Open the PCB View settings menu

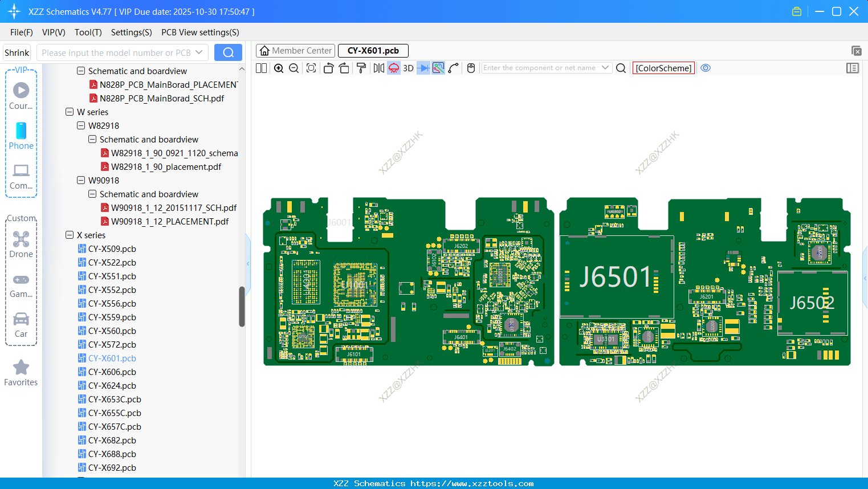(x=200, y=32)
